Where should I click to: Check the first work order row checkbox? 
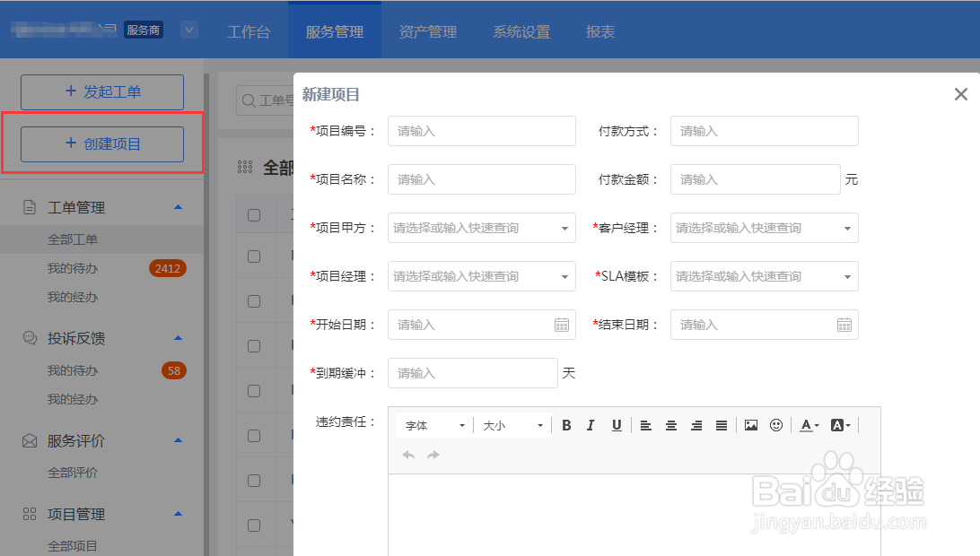[x=251, y=257]
